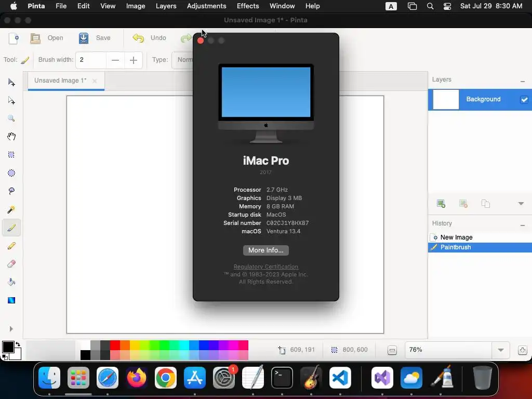This screenshot has width=532, height=399.
Task: Click the Brush width input field
Action: (x=91, y=60)
